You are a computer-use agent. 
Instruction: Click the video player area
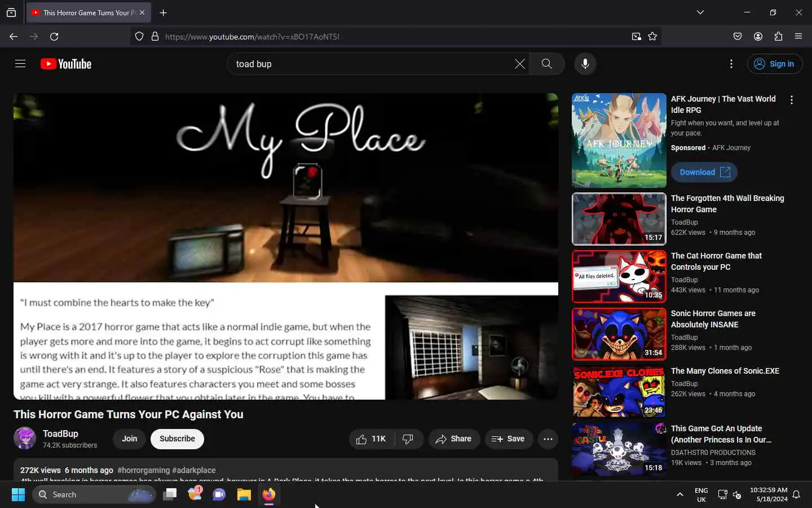(x=286, y=246)
